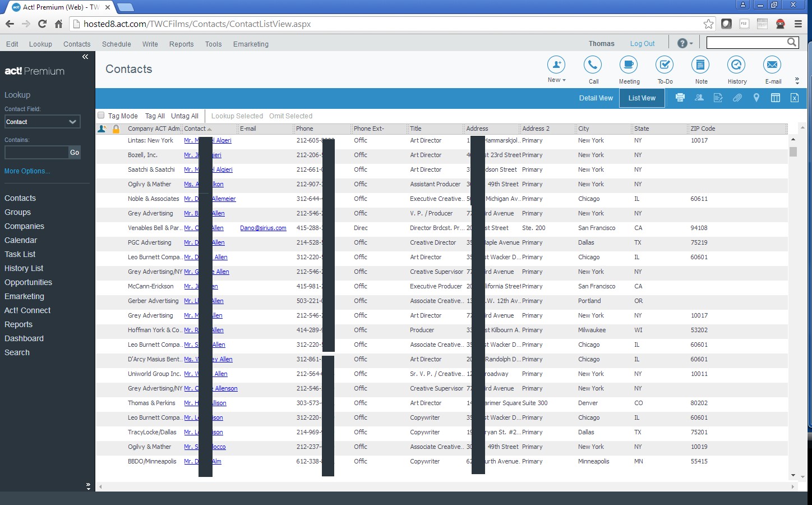
Task: Expand the help menu dropdown arrow
Action: point(691,44)
